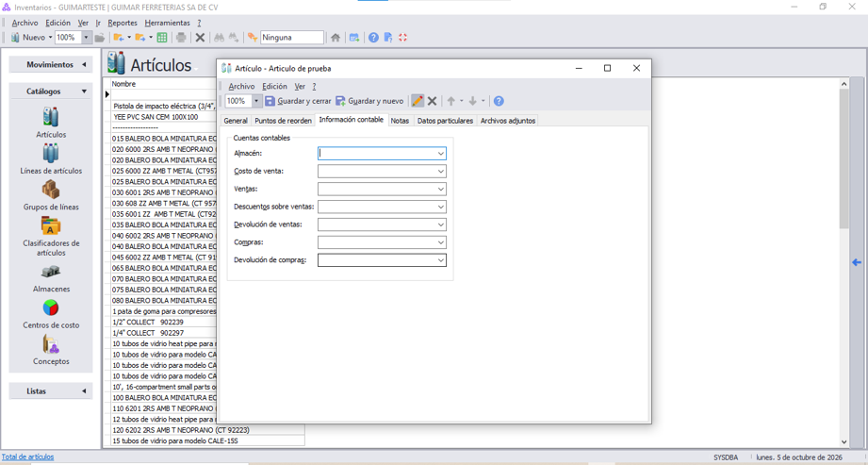Switch to the General tab
This screenshot has width=868, height=465.
coord(236,121)
